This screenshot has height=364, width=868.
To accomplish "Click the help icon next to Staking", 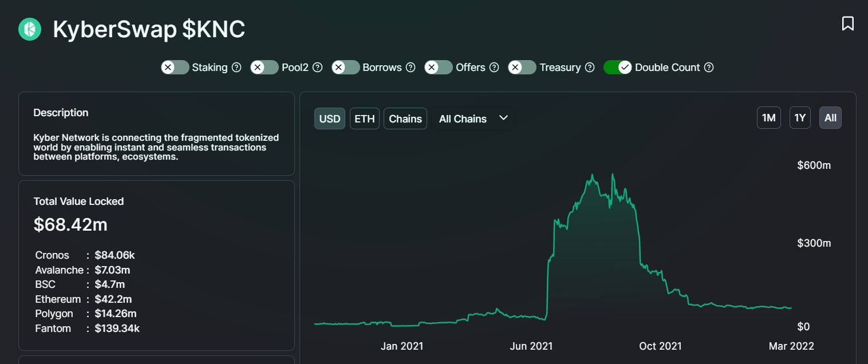I will coord(236,68).
